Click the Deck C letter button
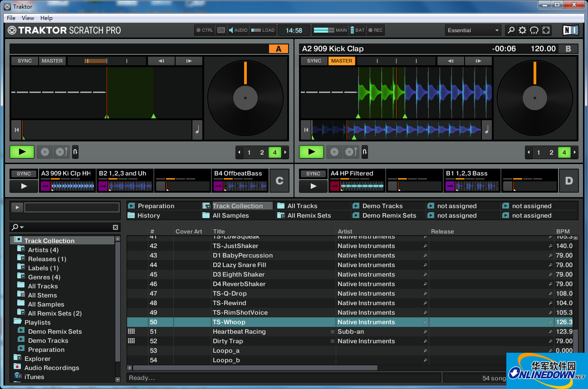This screenshot has height=389, width=588. tap(279, 181)
